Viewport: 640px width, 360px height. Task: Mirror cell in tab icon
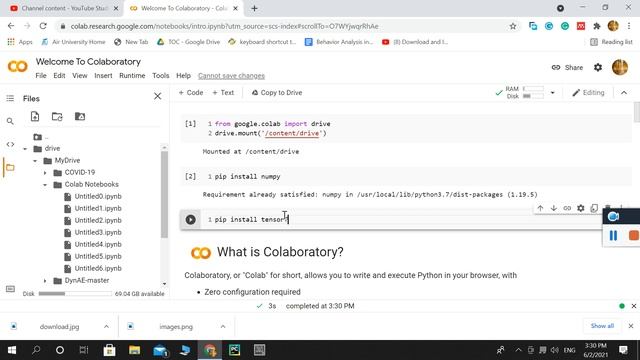pyautogui.click(x=594, y=208)
